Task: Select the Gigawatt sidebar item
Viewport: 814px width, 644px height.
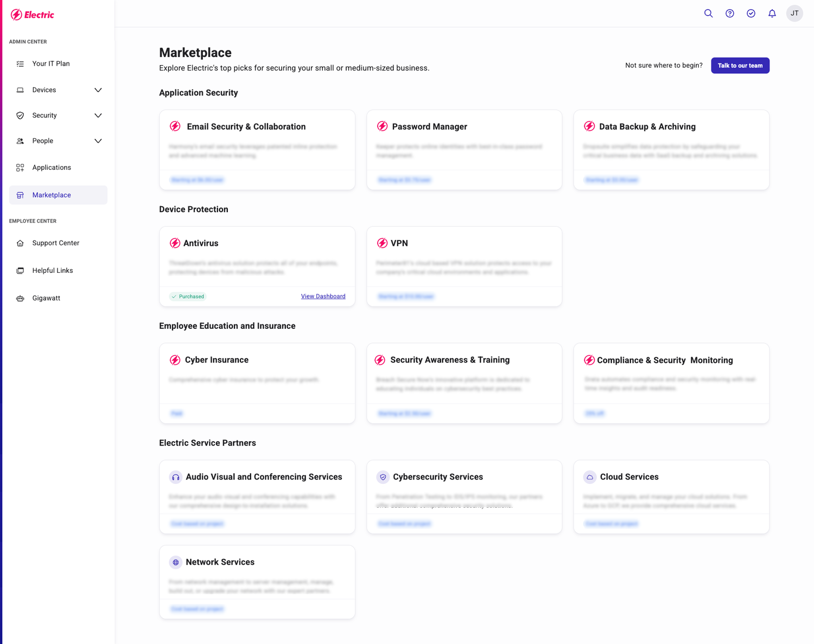Action: pyautogui.click(x=46, y=298)
